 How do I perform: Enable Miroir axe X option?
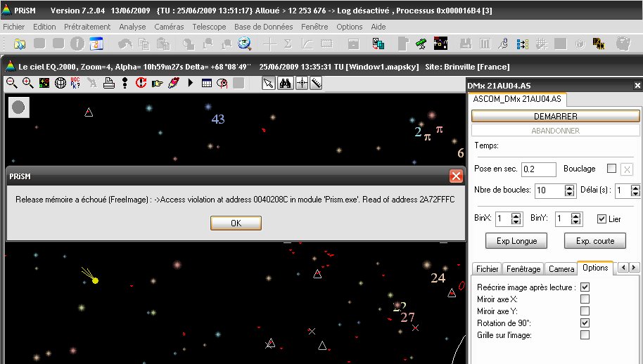pyautogui.click(x=585, y=299)
